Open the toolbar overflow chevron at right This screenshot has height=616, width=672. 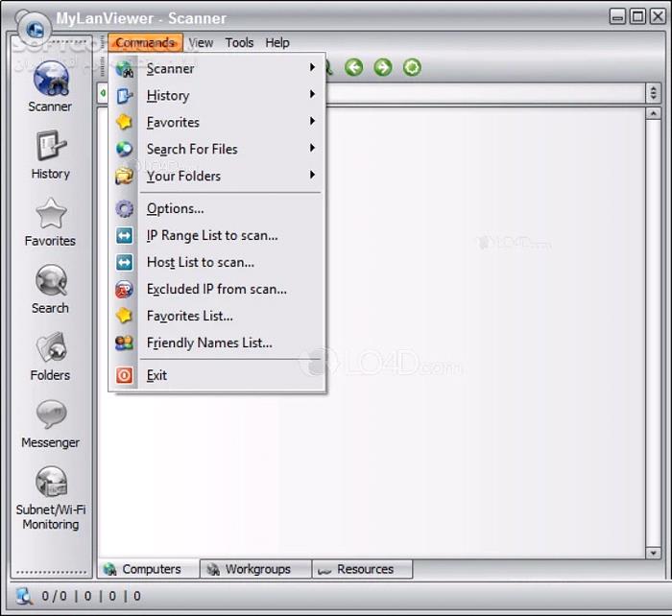tap(653, 92)
